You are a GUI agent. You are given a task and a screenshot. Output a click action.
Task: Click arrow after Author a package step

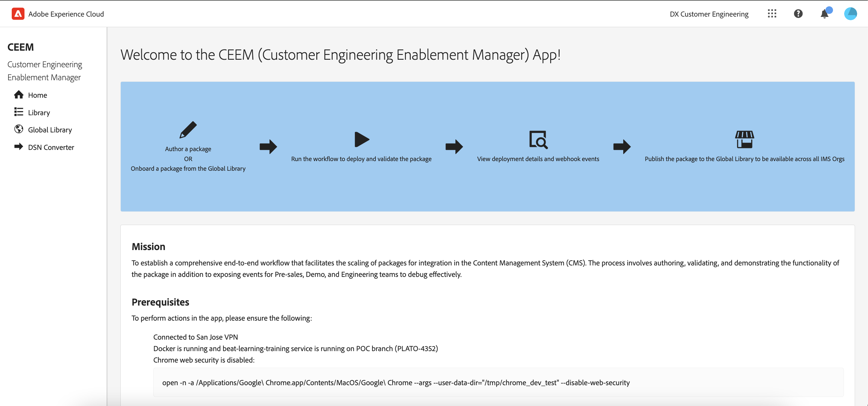coord(268,147)
